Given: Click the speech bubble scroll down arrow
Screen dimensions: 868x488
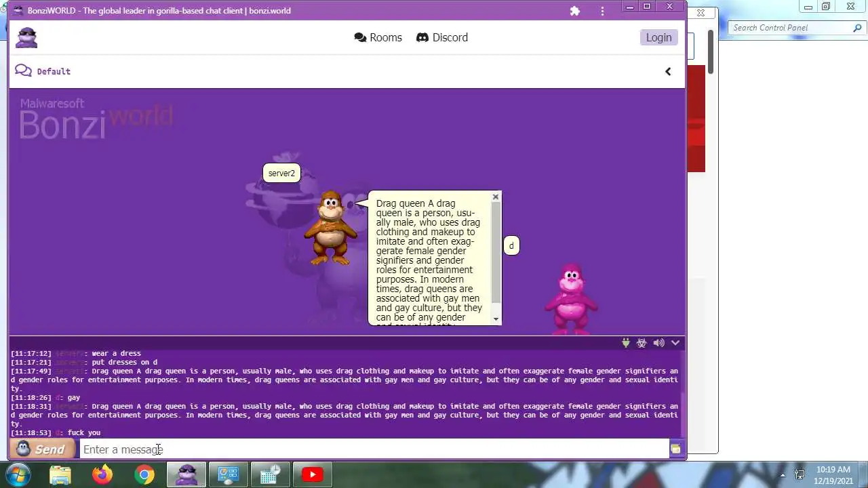Looking at the screenshot, I should coord(496,319).
